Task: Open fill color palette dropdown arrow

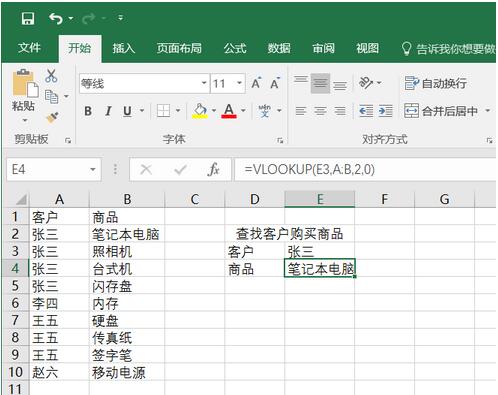Action: (214, 110)
